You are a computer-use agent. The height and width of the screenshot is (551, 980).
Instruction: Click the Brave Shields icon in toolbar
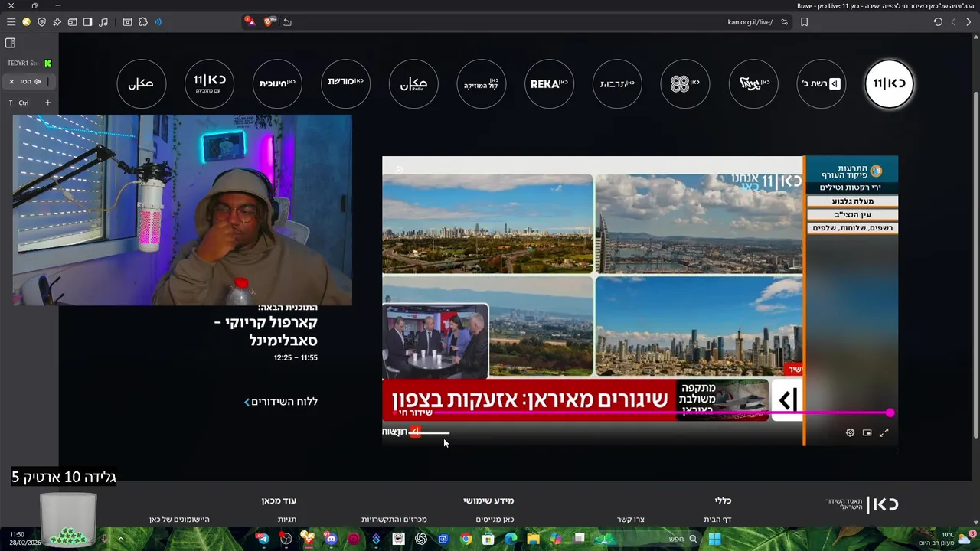41,22
